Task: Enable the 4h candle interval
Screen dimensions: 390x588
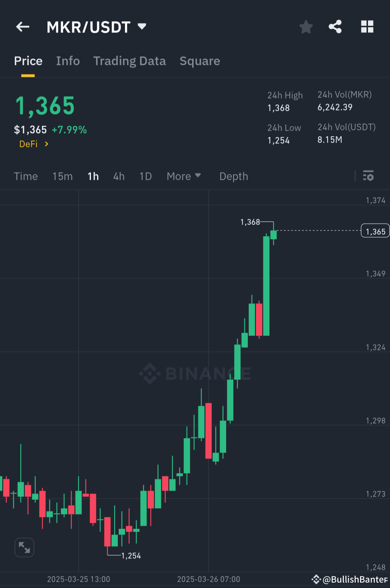Action: click(118, 176)
